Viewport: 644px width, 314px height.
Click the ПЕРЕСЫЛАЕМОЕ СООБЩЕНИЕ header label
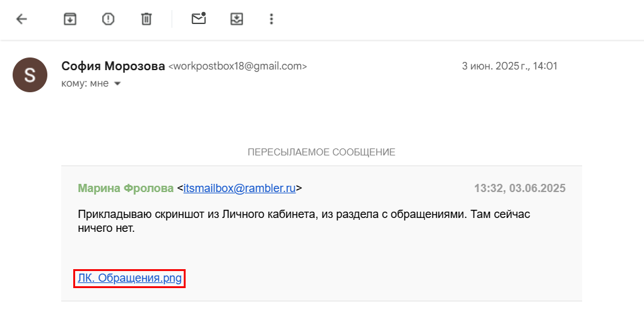(x=321, y=152)
